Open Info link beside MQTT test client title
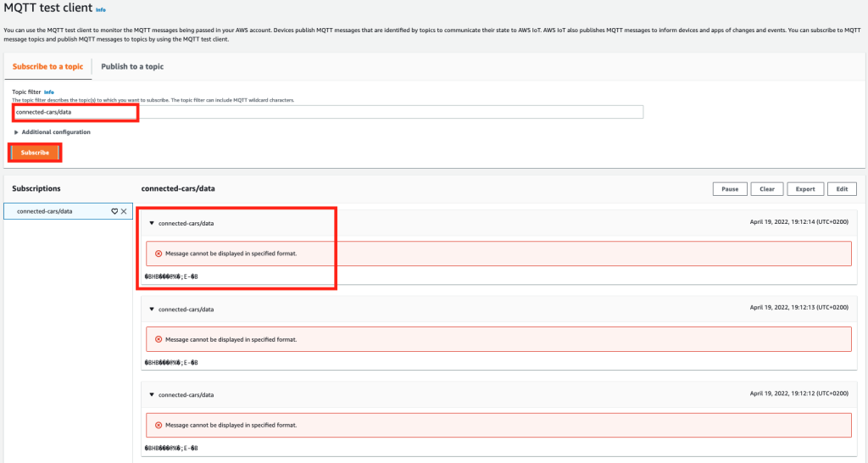 tap(101, 10)
